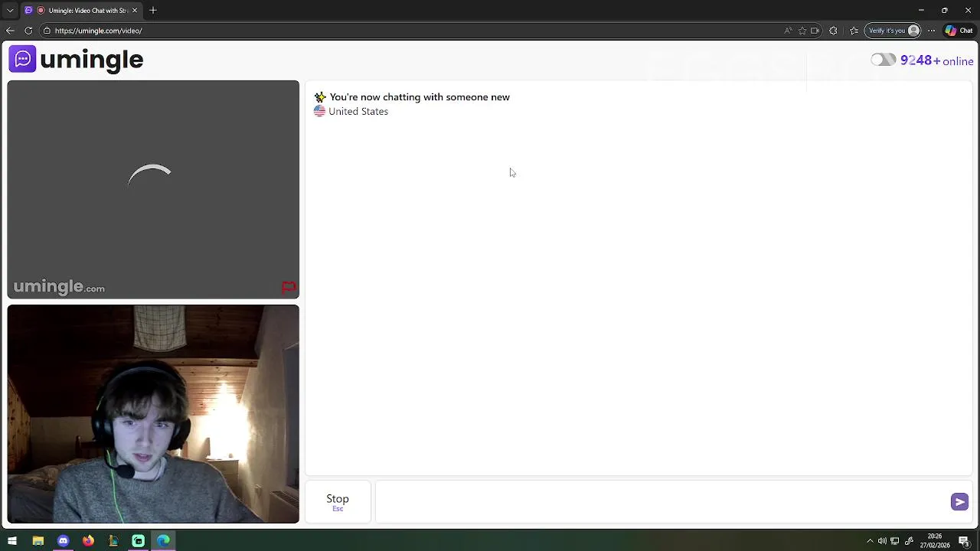The width and height of the screenshot is (980, 551).
Task: Close the Umingle tab
Action: pyautogui.click(x=135, y=10)
